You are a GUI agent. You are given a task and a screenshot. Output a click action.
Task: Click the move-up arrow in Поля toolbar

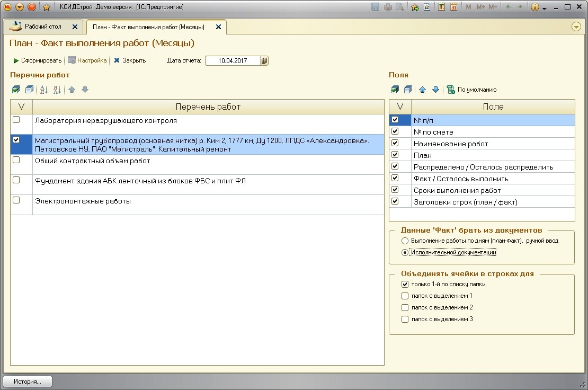423,90
